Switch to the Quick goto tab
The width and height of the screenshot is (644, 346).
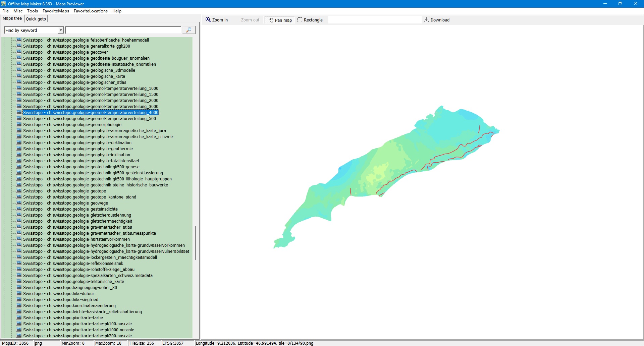coord(36,19)
